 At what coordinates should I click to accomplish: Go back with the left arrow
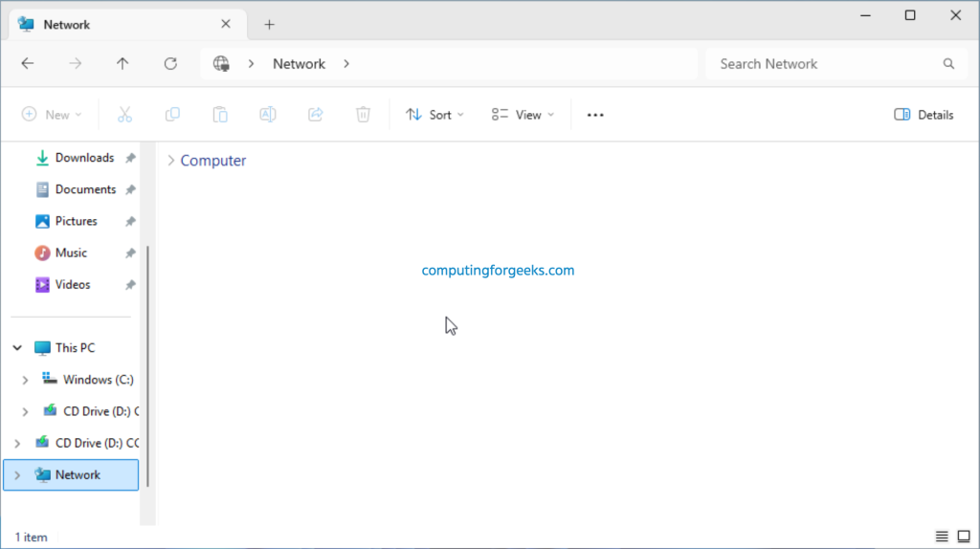pyautogui.click(x=28, y=64)
